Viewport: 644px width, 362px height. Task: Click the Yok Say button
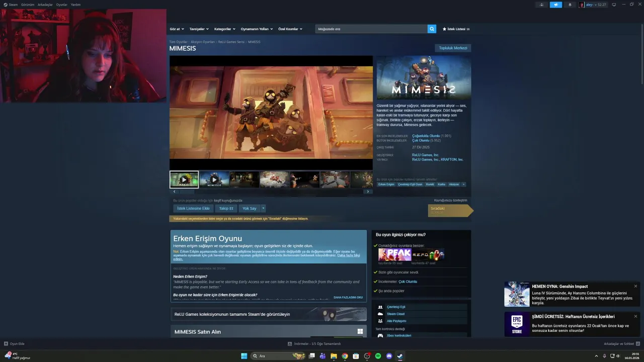[x=250, y=208]
